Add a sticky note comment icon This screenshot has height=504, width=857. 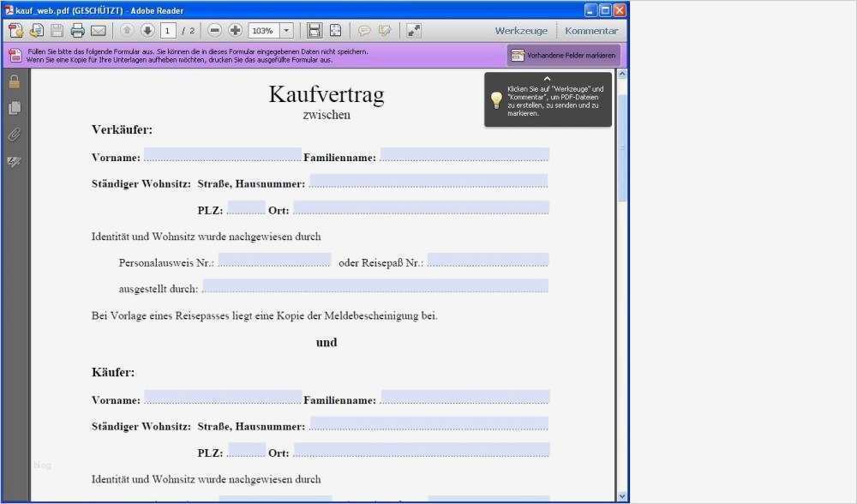pyautogui.click(x=364, y=31)
